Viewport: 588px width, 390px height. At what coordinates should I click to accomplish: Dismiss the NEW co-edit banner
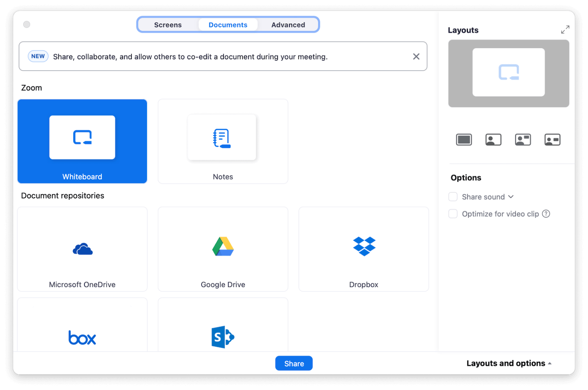pos(416,56)
